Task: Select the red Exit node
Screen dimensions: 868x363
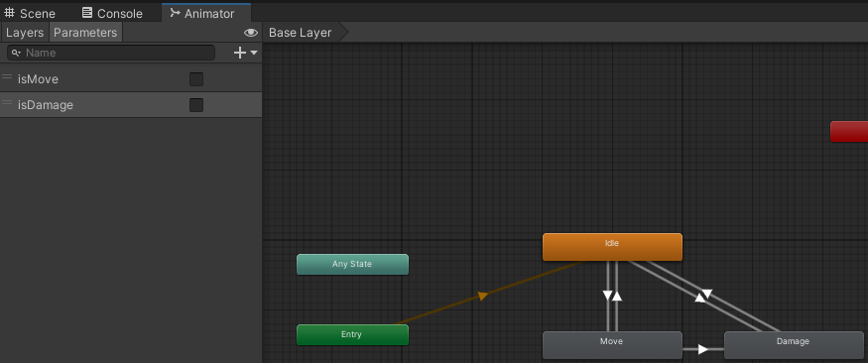Action: [849, 132]
